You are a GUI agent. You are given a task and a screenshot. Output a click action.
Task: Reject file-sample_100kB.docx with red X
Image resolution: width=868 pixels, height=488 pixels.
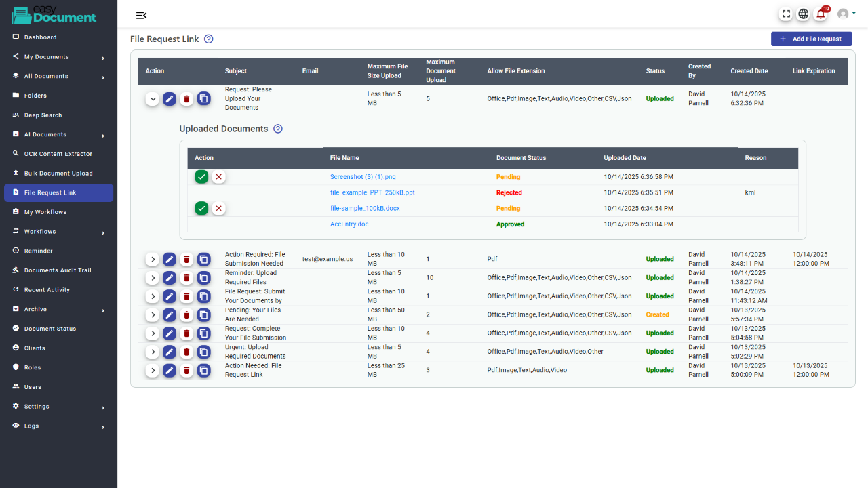[x=218, y=208]
